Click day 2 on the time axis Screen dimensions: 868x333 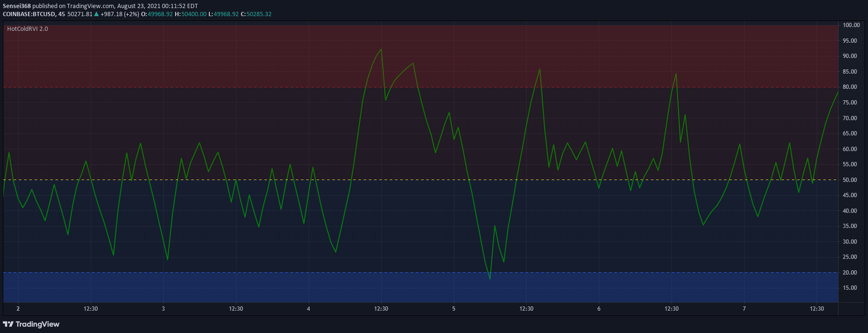[x=18, y=309]
